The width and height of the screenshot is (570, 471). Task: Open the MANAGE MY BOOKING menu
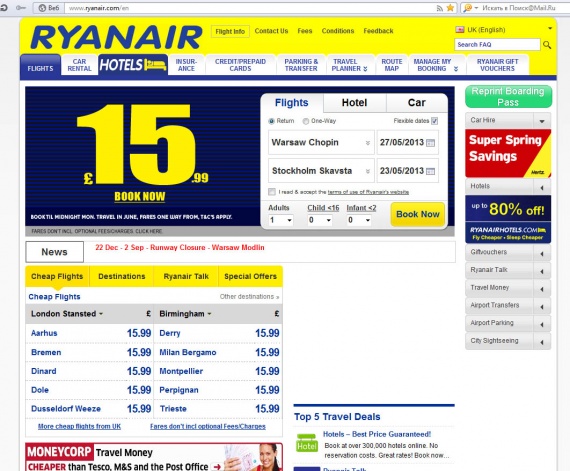pyautogui.click(x=436, y=65)
